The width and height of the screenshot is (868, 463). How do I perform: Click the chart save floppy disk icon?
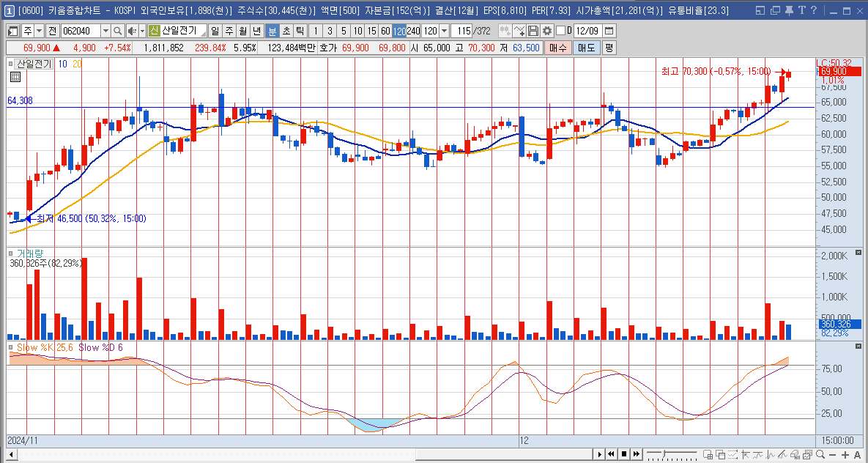(x=533, y=31)
